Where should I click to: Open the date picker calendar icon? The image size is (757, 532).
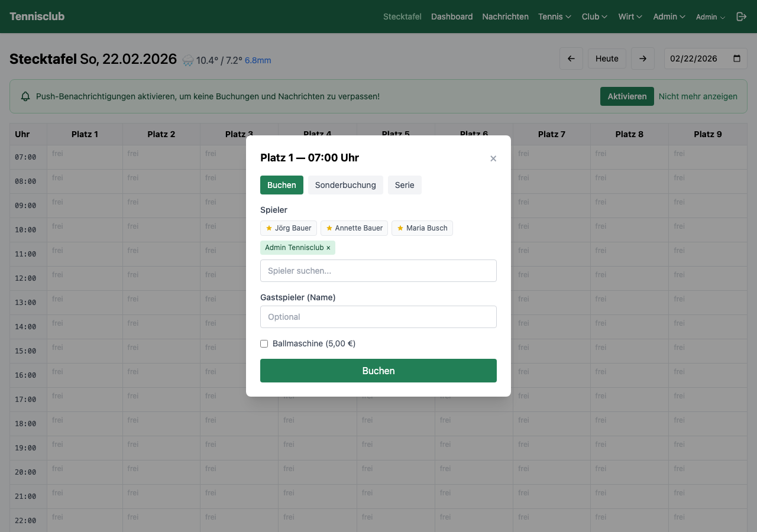pyautogui.click(x=737, y=59)
